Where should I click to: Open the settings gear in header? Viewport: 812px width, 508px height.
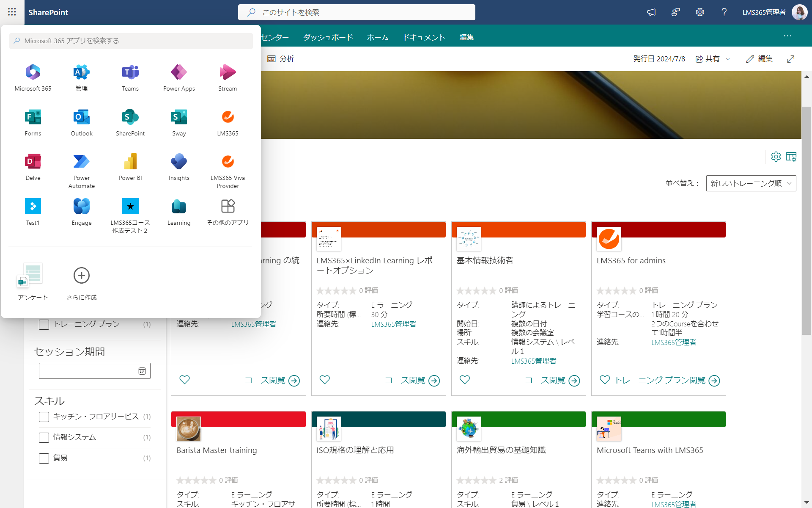(700, 12)
